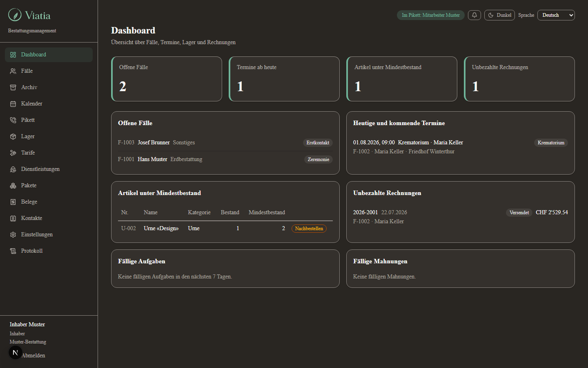Click the Urne «Design» item name
Image resolution: width=588 pixels, height=368 pixels.
[x=161, y=229]
